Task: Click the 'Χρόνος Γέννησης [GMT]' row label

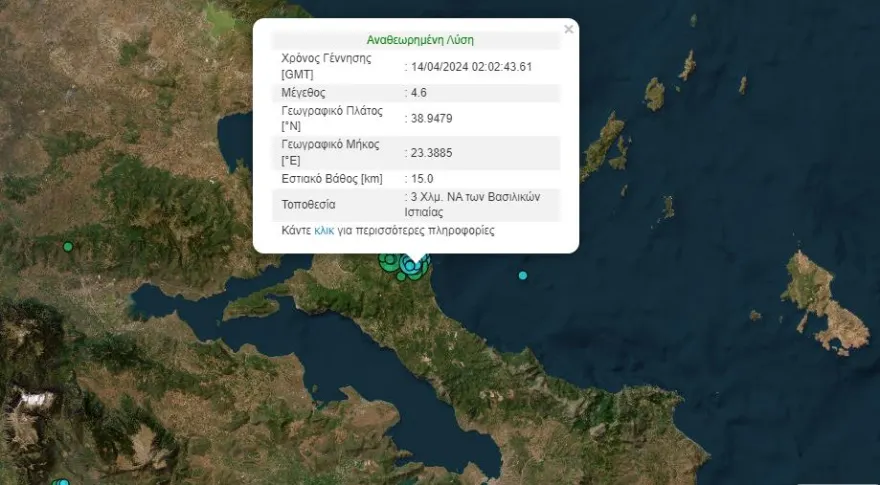Action: [327, 66]
